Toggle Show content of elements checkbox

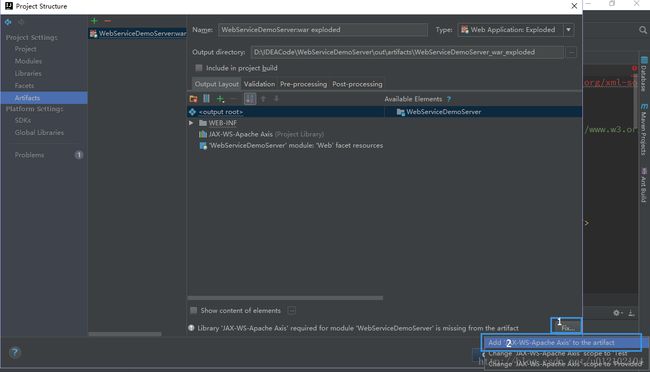tap(194, 310)
